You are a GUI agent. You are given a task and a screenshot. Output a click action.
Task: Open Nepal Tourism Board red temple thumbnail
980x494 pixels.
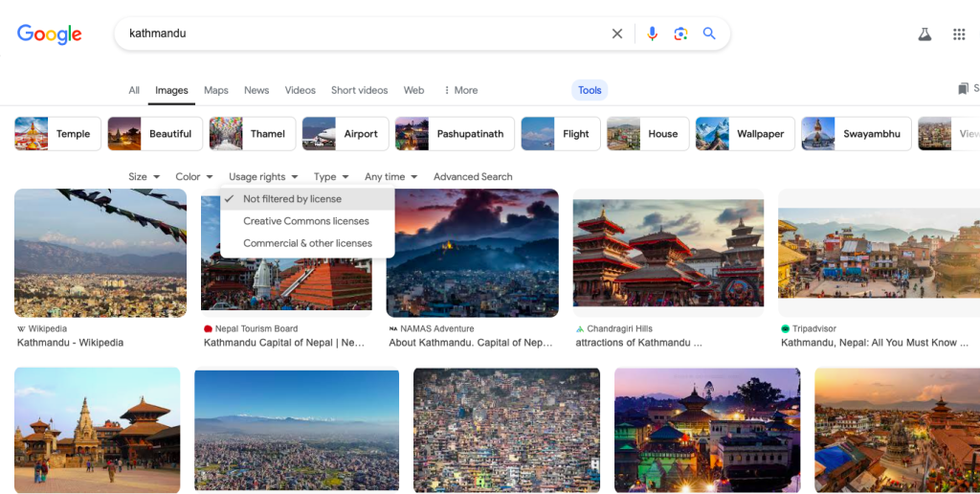click(286, 284)
